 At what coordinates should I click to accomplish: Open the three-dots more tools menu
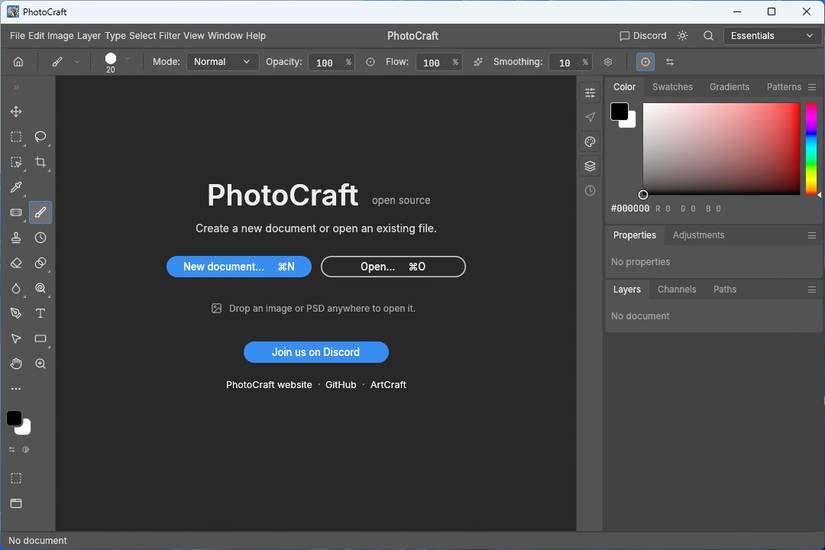coord(16,389)
